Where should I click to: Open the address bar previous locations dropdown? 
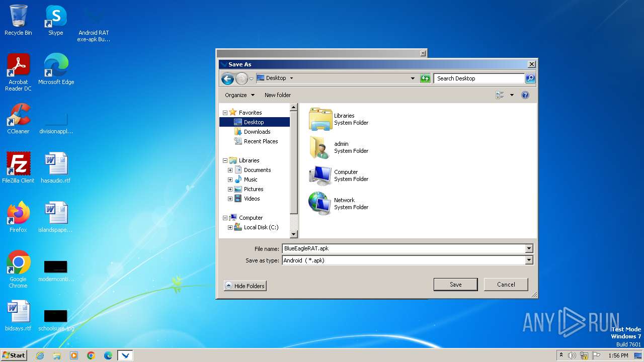tap(413, 78)
